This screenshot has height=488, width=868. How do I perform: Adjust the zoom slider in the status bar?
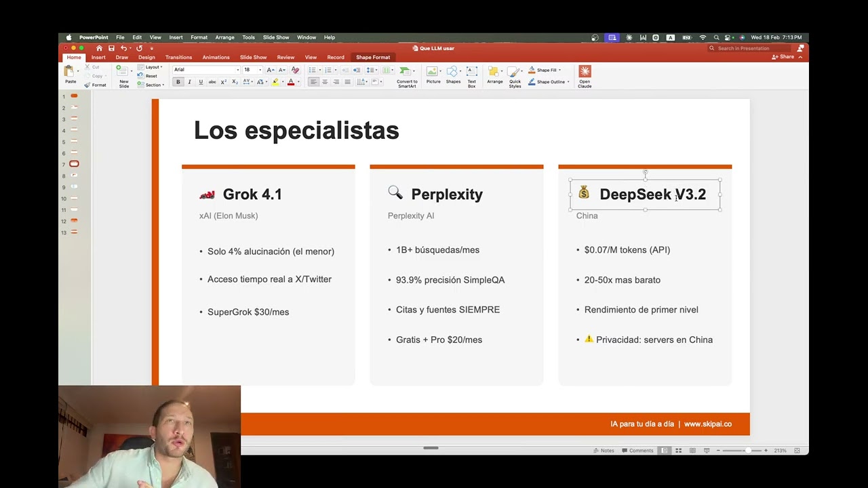pos(748,450)
